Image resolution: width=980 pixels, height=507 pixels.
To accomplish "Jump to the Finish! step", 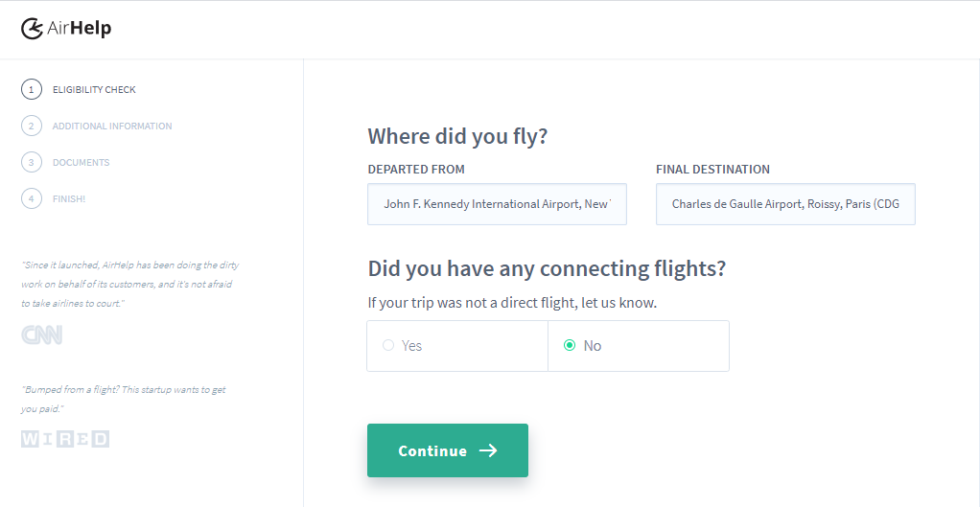I will click(x=69, y=198).
